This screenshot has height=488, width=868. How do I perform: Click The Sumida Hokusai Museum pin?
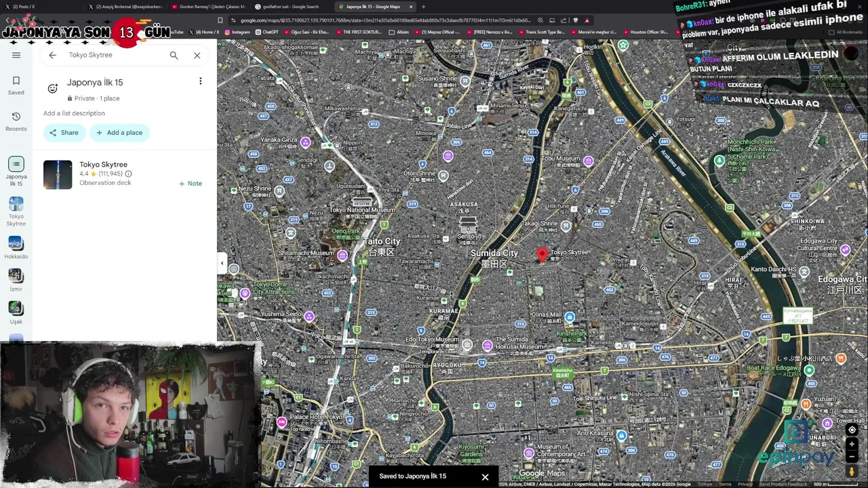point(488,346)
